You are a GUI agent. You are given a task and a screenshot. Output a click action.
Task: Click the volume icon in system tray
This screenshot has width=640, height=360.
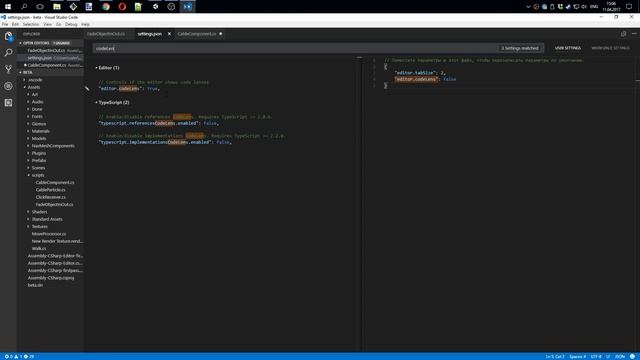coord(584,7)
